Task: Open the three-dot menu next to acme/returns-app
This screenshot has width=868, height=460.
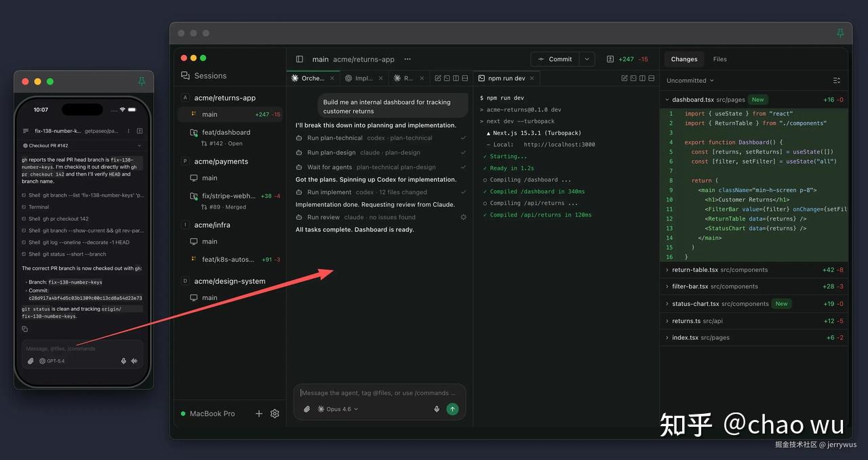Action: (x=408, y=59)
